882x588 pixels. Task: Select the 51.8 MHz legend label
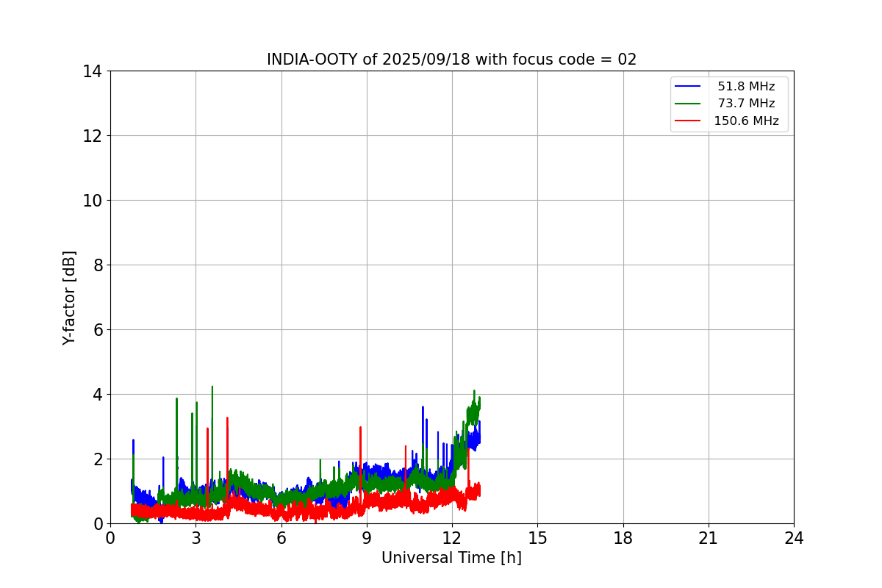click(746, 87)
